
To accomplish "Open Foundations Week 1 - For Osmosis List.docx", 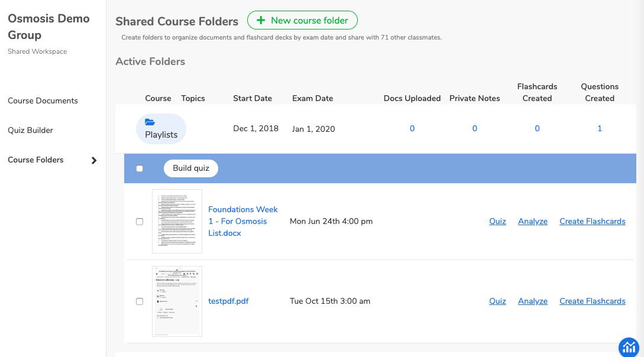I will point(243,221).
